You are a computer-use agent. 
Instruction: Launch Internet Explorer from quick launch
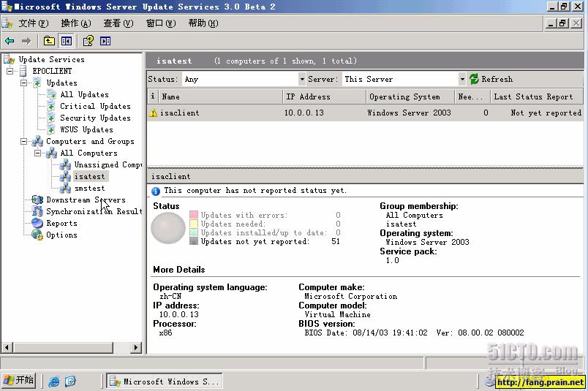pos(54,381)
